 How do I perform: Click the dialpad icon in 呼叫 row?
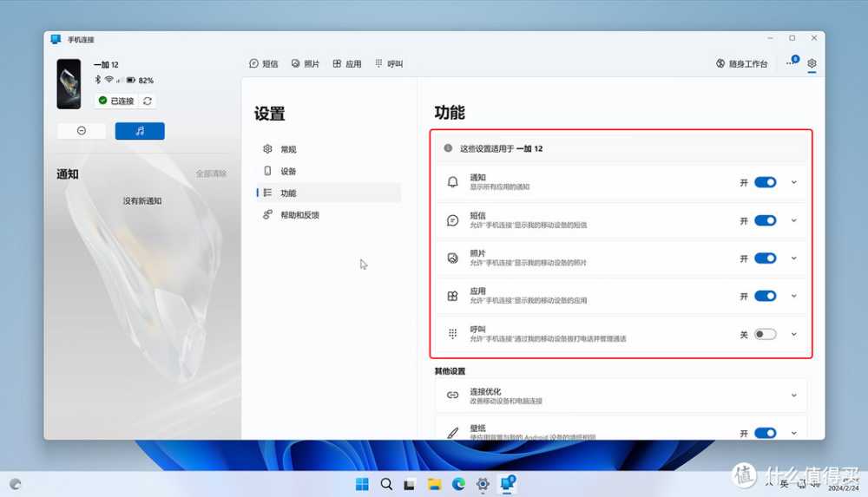(x=452, y=334)
